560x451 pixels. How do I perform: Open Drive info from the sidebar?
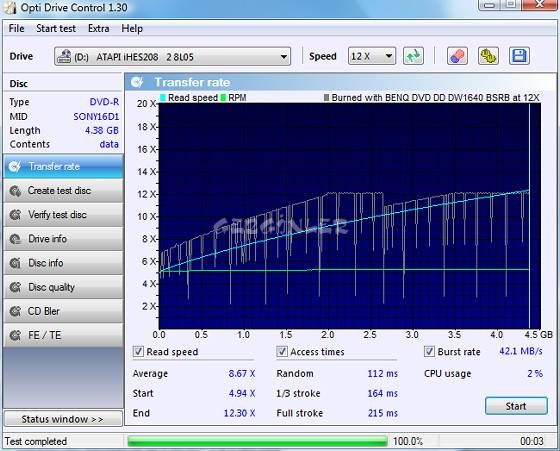coord(63,239)
